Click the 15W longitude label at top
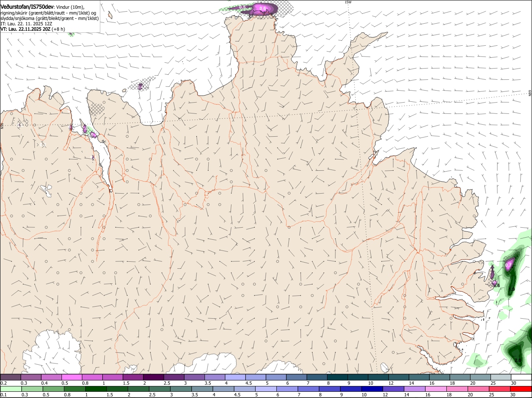 click(x=348, y=2)
